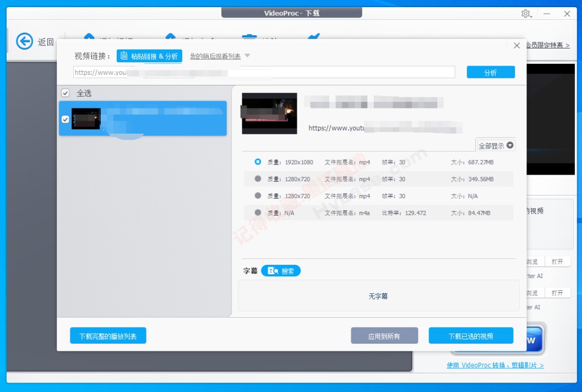This screenshot has height=392, width=582.
Task: Open 我的稍后观看列表 dropdown
Action: pyautogui.click(x=220, y=56)
